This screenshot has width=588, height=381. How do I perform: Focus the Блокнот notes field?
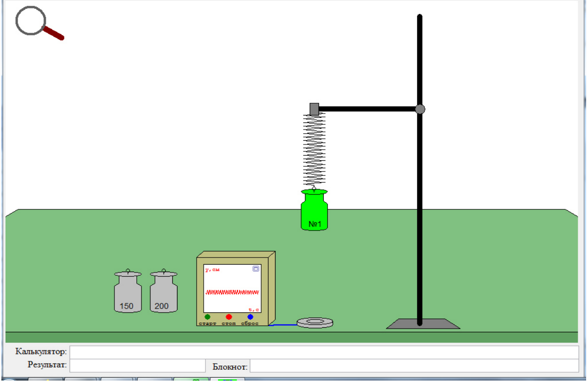pos(414,366)
